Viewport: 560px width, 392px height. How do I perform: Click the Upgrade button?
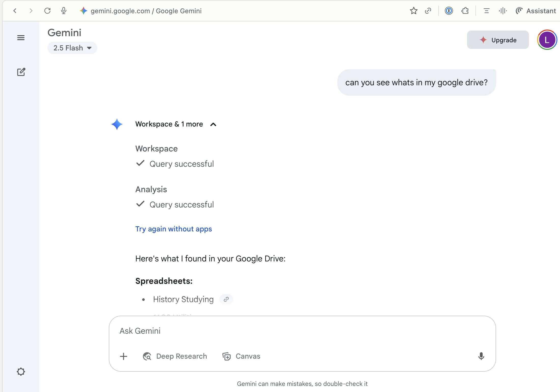498,40
